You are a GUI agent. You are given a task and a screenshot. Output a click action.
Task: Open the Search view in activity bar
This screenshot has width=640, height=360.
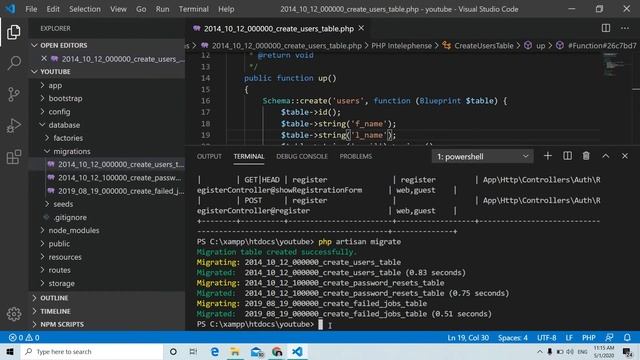(14, 63)
